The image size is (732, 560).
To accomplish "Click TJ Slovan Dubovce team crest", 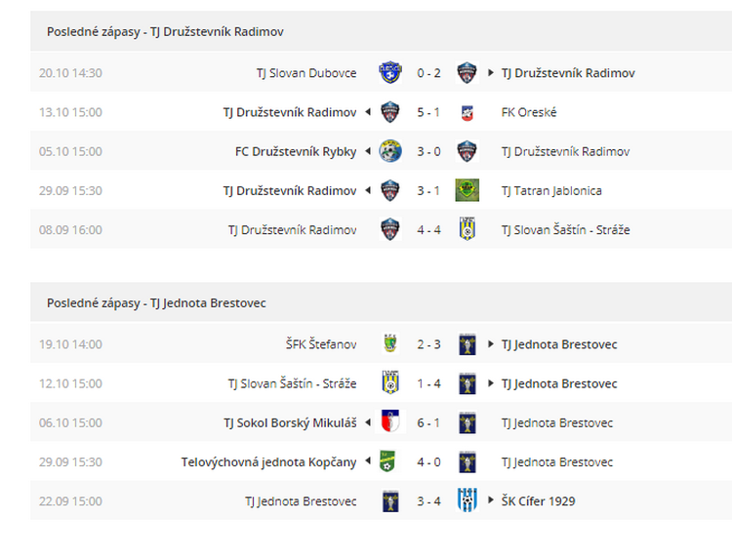I will pyautogui.click(x=390, y=73).
